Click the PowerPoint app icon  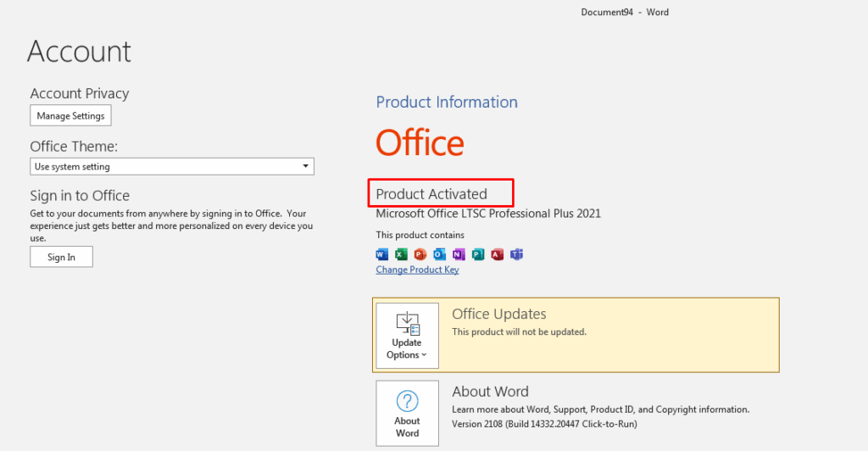click(x=420, y=254)
